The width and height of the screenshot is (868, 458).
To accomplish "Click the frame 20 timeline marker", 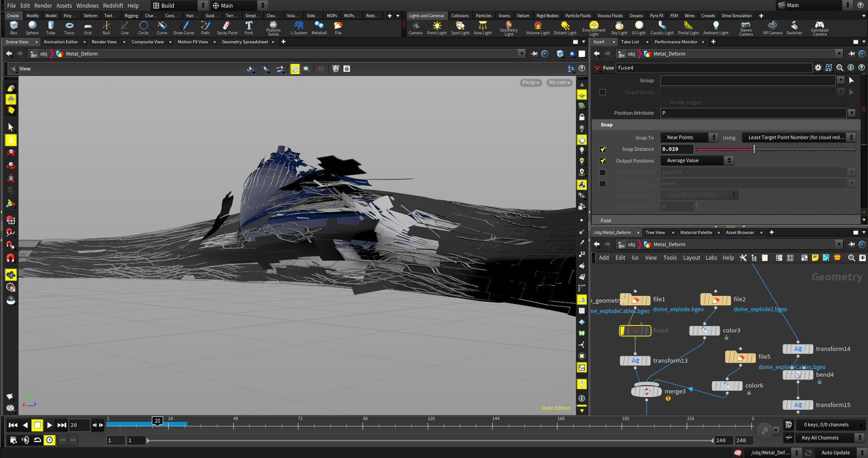I will (157, 421).
